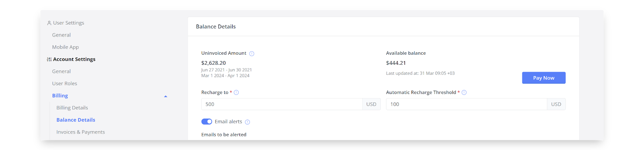Click the Pay Now button
This screenshot has height=150, width=644.
click(544, 78)
